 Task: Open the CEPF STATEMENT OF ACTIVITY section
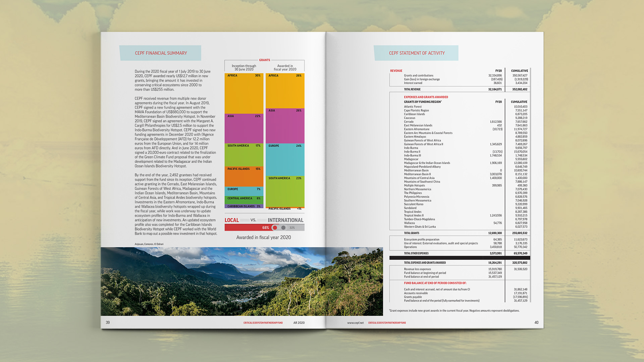tap(416, 53)
